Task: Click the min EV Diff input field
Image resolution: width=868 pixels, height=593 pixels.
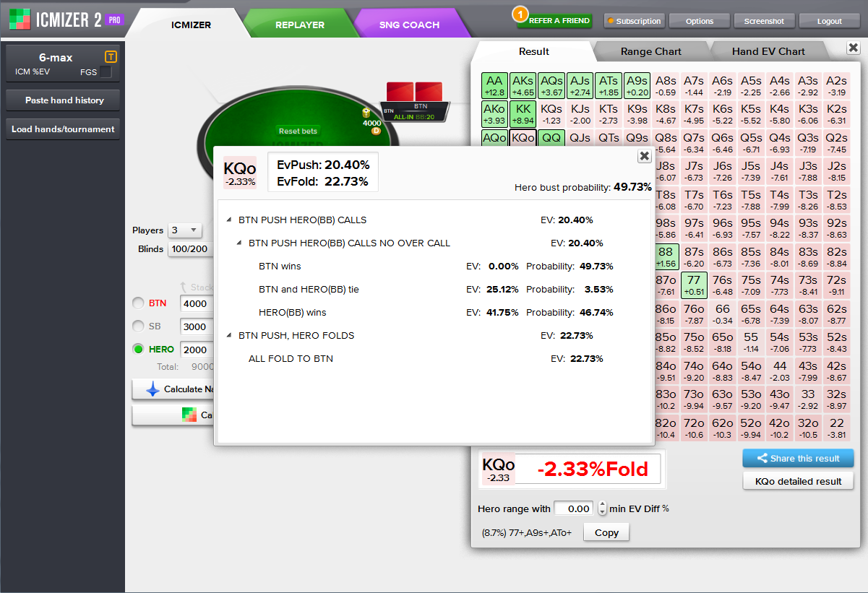Action: point(574,508)
